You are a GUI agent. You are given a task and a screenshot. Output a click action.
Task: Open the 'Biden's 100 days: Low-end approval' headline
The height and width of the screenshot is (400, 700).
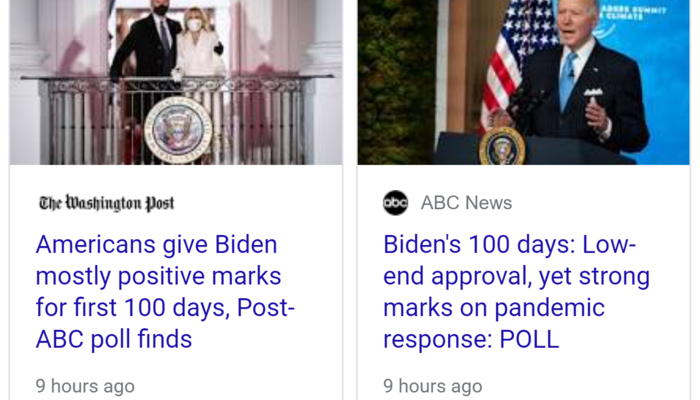pyautogui.click(x=517, y=292)
